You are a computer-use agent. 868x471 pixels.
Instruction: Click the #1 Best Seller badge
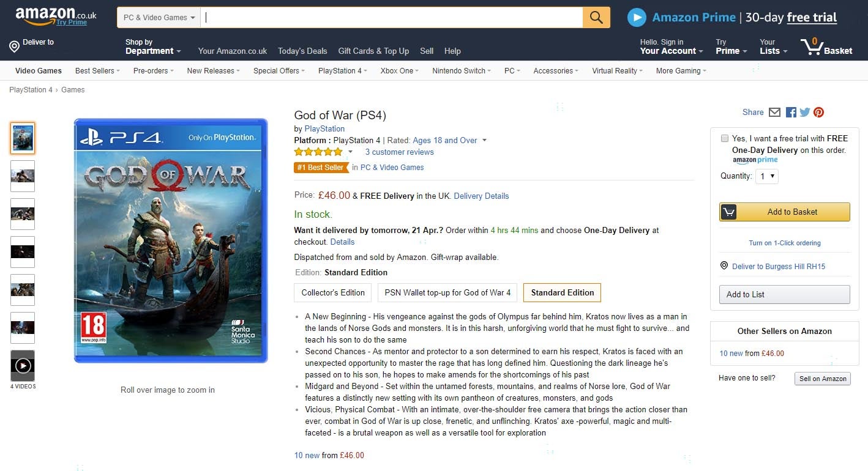[321, 168]
